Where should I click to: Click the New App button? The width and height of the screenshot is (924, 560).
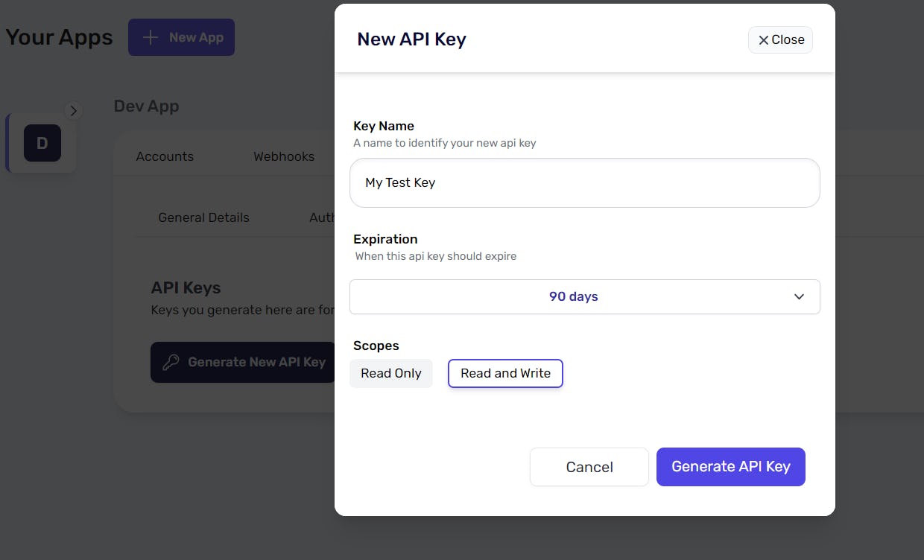tap(181, 36)
